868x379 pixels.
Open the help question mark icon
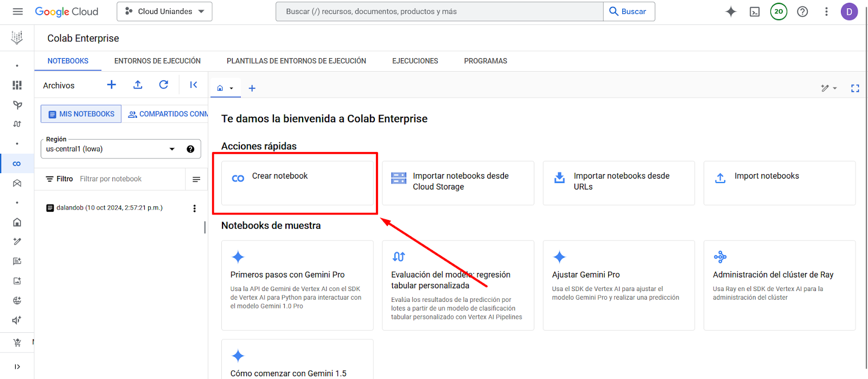(802, 11)
